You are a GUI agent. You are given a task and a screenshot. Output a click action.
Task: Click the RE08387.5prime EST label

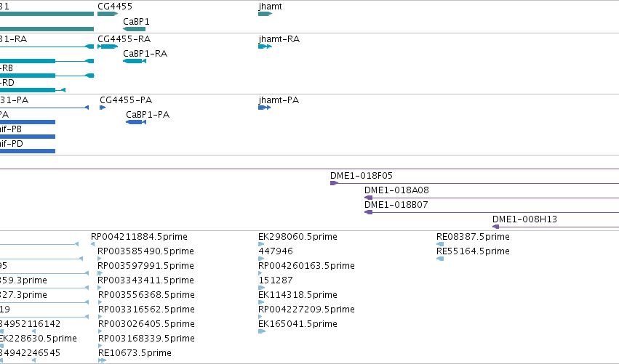tap(473, 237)
